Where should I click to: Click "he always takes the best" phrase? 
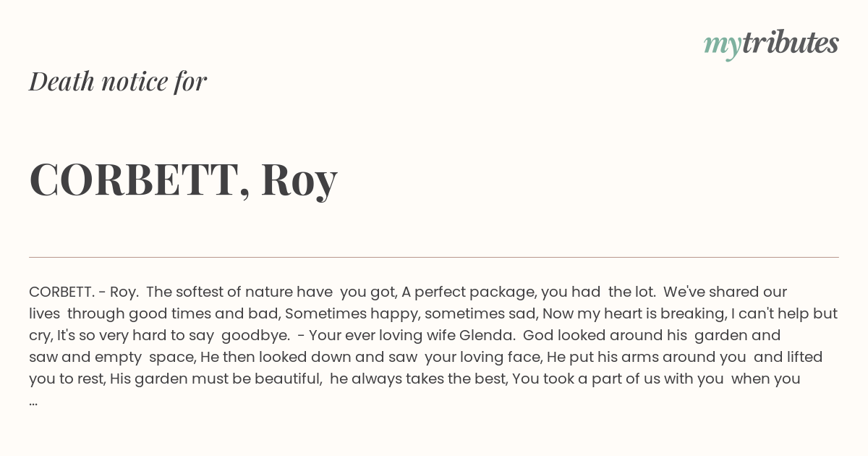tap(419, 379)
